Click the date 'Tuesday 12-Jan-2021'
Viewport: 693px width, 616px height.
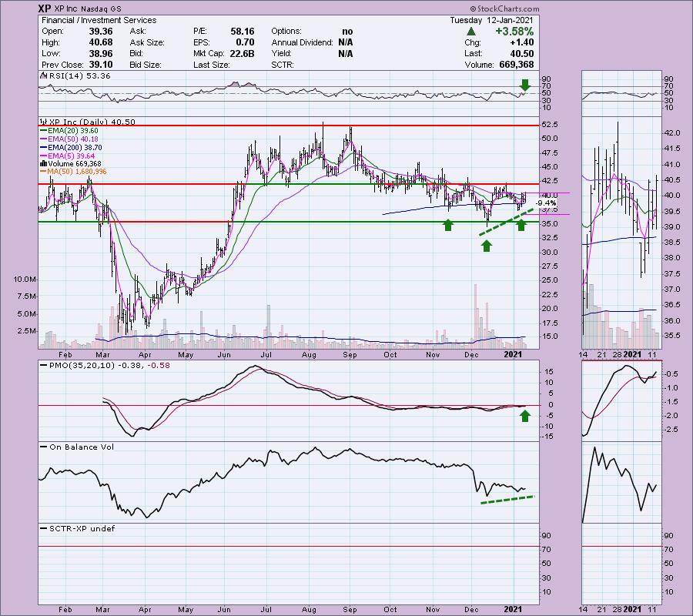tap(491, 20)
